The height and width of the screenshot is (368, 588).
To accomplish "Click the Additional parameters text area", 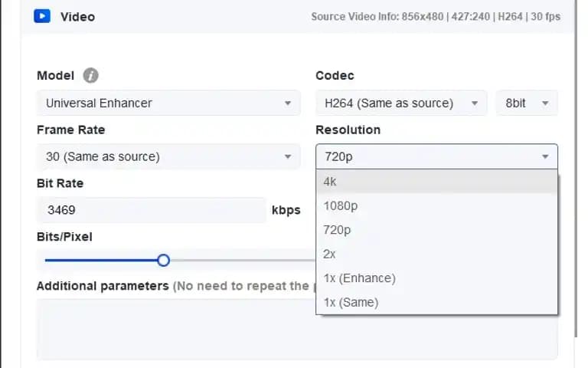I will (297, 330).
